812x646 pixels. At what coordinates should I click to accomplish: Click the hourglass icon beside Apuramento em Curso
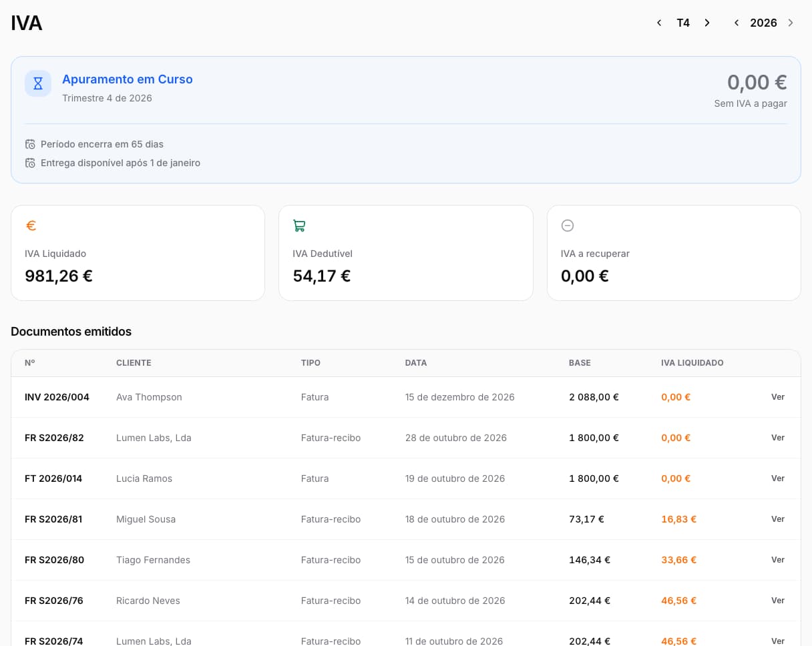[38, 83]
